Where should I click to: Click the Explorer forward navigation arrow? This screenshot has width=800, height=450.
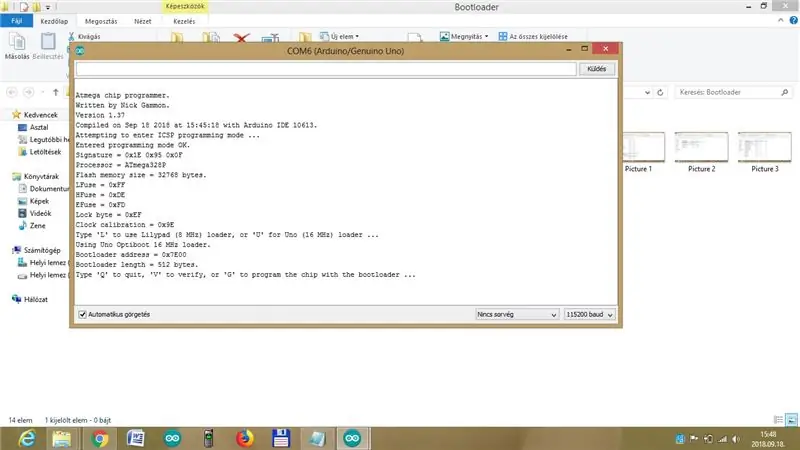(x=29, y=92)
